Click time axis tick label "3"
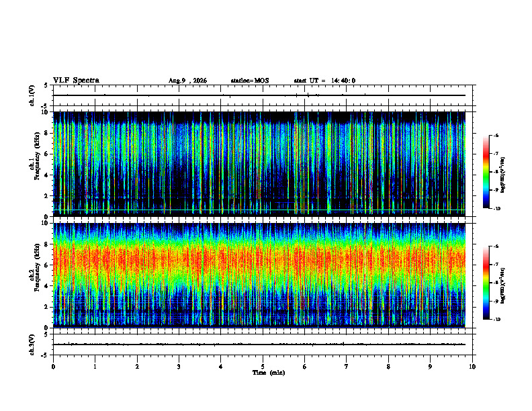Image resolution: width=532 pixels, height=411 pixels. 179,367
